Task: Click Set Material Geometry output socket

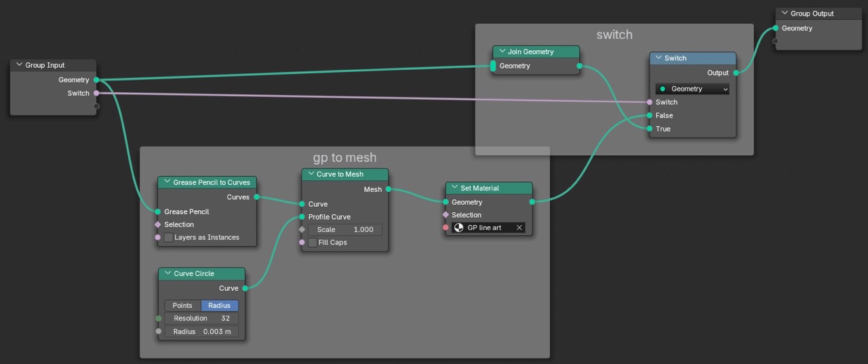Action: [532, 202]
